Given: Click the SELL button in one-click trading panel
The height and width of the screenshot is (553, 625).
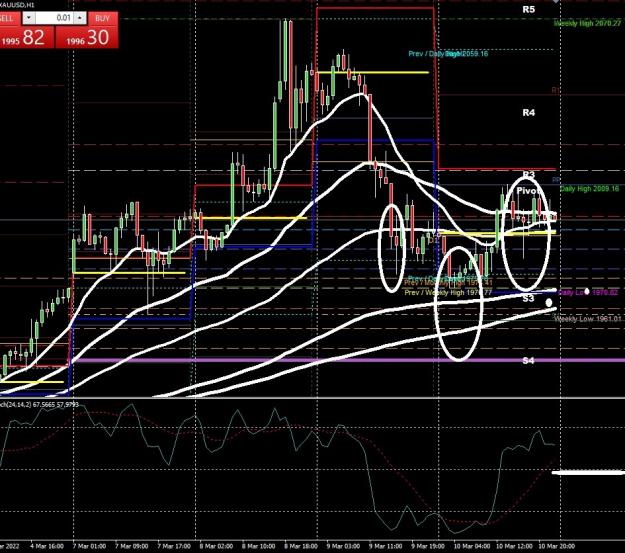Looking at the screenshot, I should (8, 18).
